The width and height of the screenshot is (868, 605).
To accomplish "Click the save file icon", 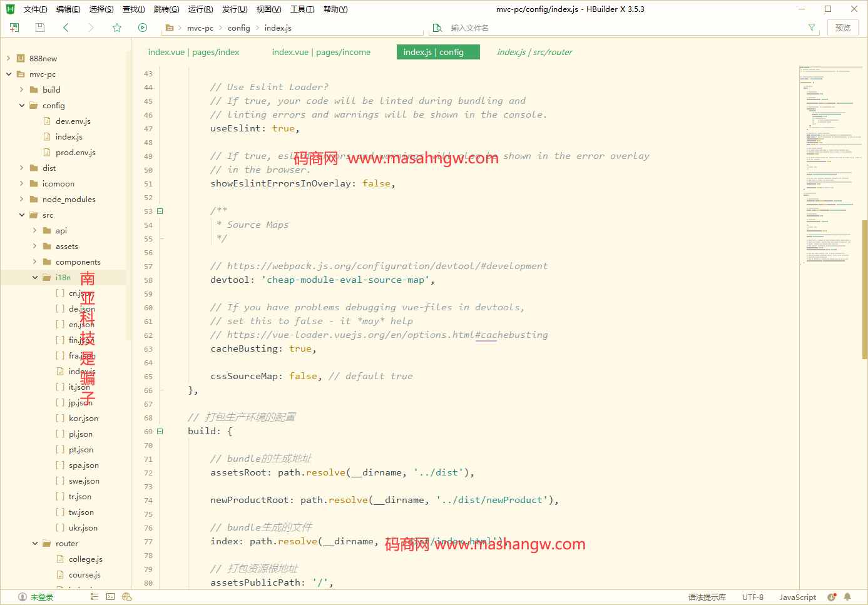I will tap(40, 28).
